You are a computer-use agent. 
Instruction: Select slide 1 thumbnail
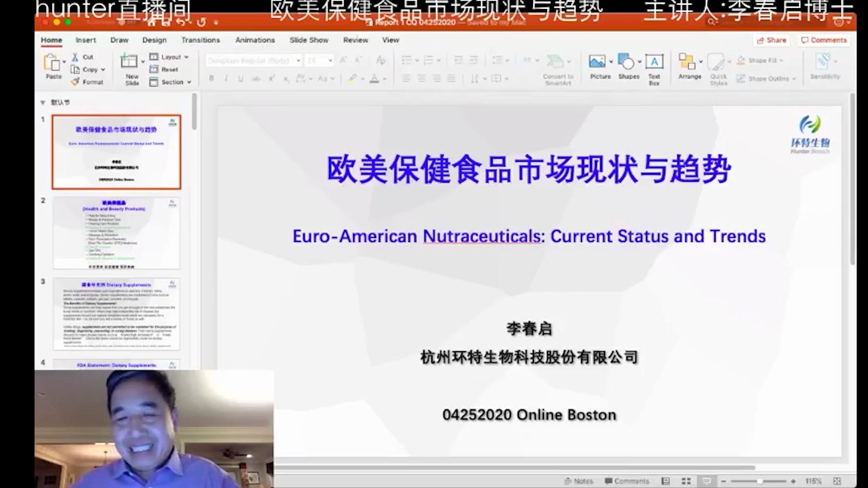[116, 152]
